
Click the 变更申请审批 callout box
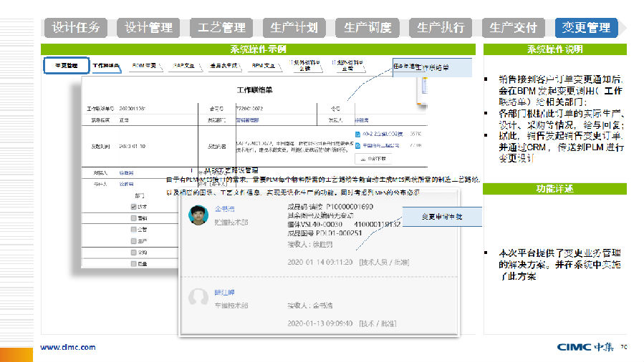click(441, 216)
